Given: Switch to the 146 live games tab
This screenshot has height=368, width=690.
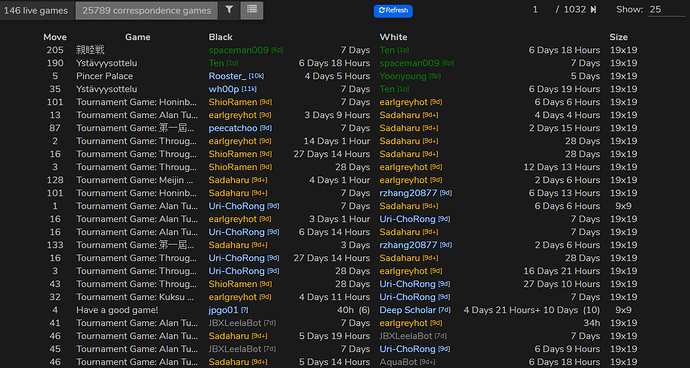Looking at the screenshot, I should tap(36, 11).
